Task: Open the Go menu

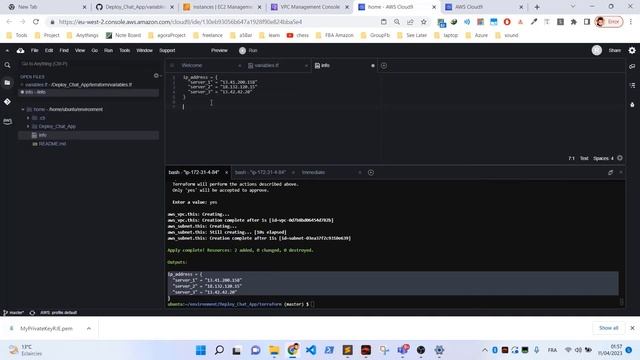Action: (95, 51)
